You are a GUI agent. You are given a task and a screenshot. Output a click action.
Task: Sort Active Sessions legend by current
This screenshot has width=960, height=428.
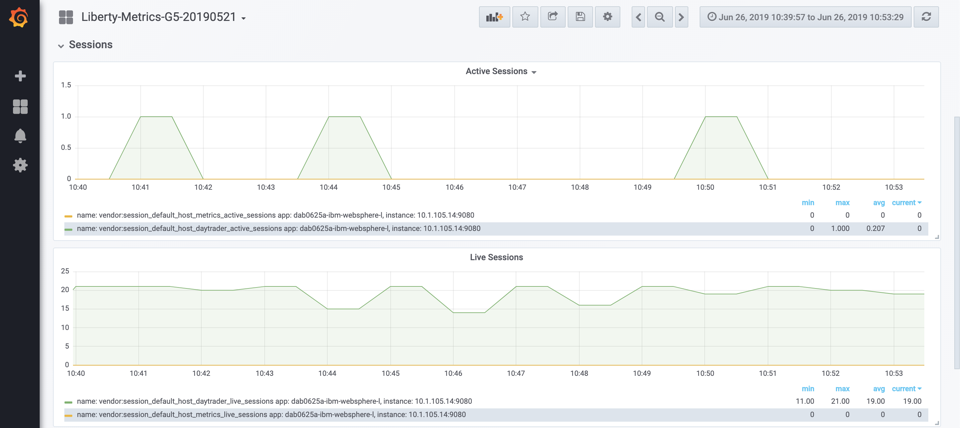click(906, 203)
